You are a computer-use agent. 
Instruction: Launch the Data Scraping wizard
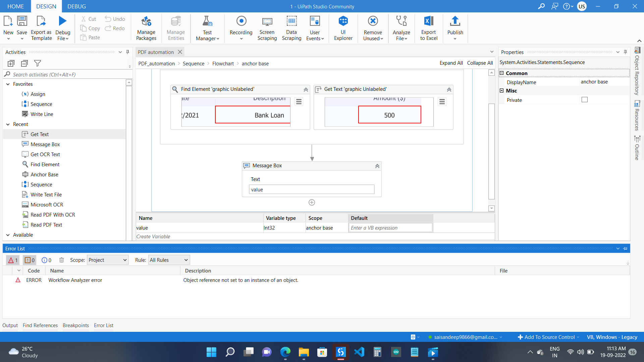click(291, 28)
